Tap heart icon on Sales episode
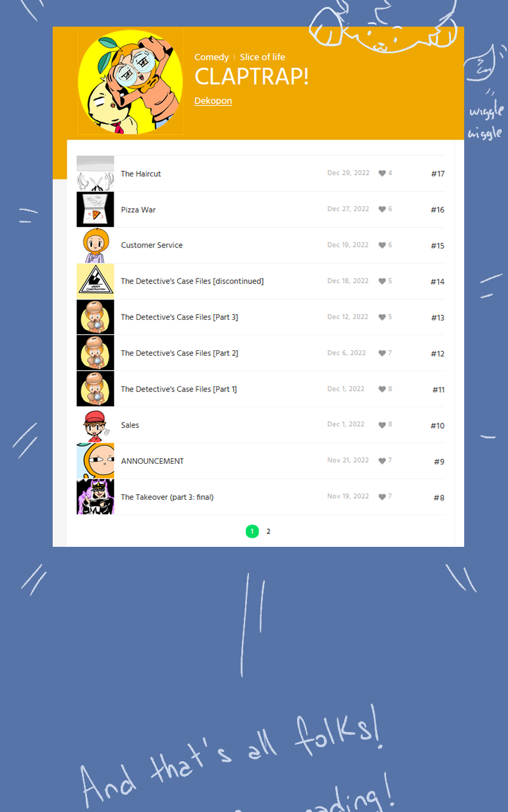Viewport: 508px width, 812px height. coord(382,425)
